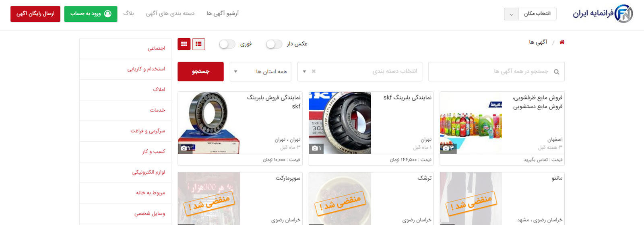Switch to grid view layout icon
The image size is (644, 225).
click(x=184, y=44)
